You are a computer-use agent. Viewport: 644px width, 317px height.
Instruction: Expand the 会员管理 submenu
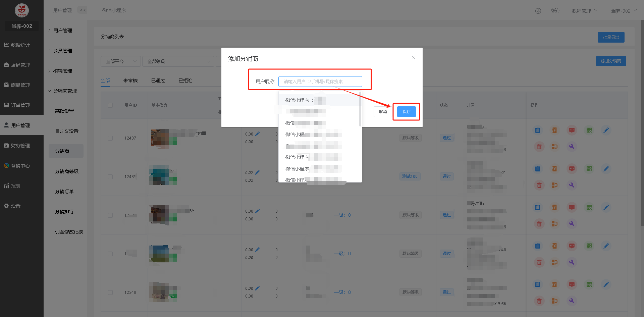[x=63, y=51]
